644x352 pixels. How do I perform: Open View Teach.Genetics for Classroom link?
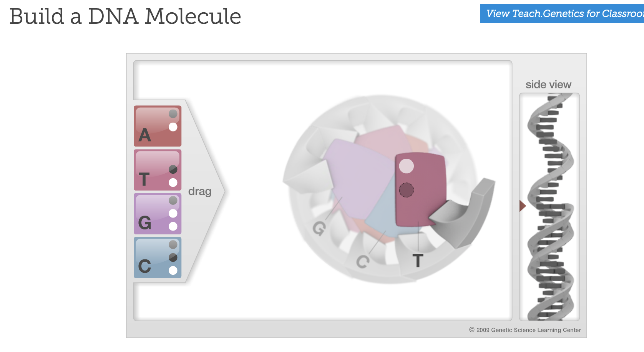[x=562, y=13]
